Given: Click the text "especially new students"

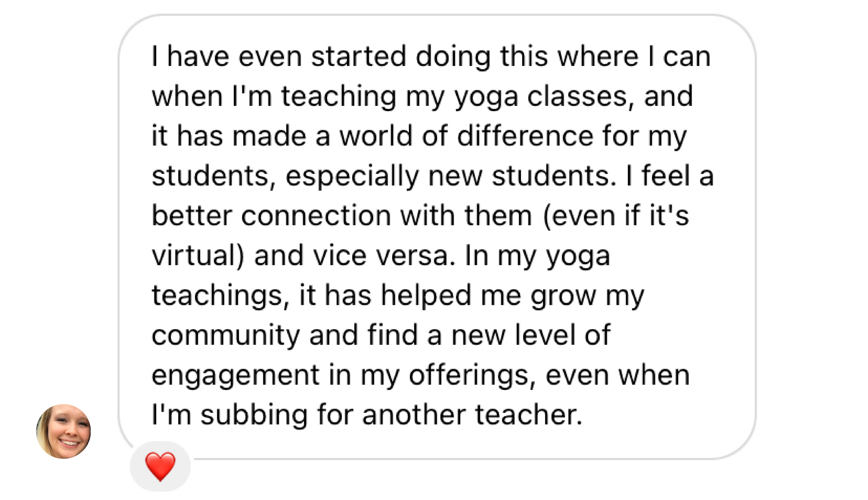Looking at the screenshot, I should pos(451,177).
